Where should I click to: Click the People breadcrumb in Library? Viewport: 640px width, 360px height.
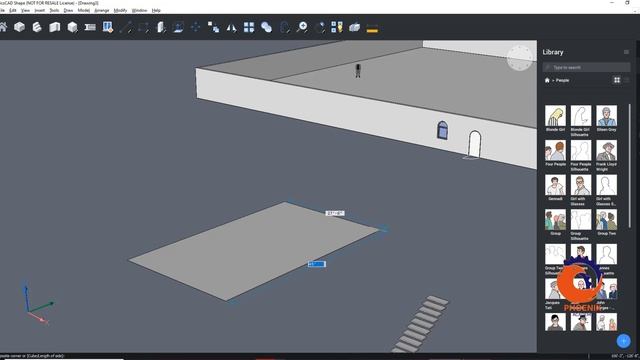[x=562, y=80]
